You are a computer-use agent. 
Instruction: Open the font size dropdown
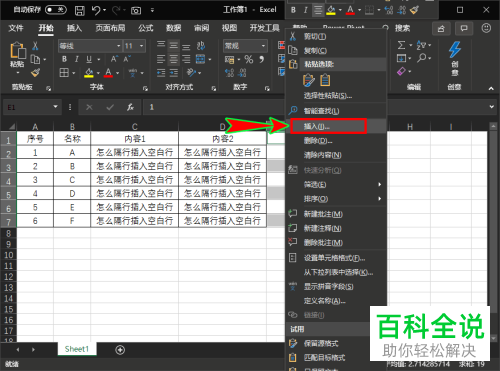click(x=142, y=46)
